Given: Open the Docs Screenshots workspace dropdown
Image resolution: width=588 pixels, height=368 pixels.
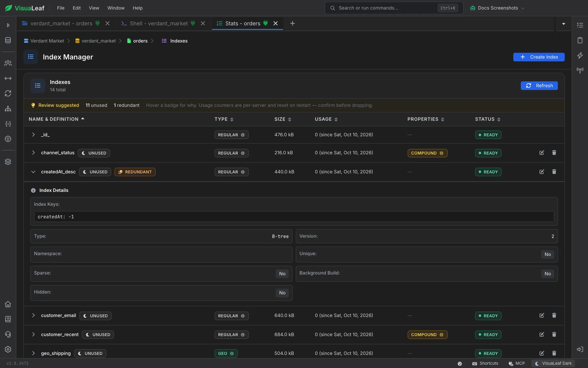Looking at the screenshot, I should coord(497,8).
